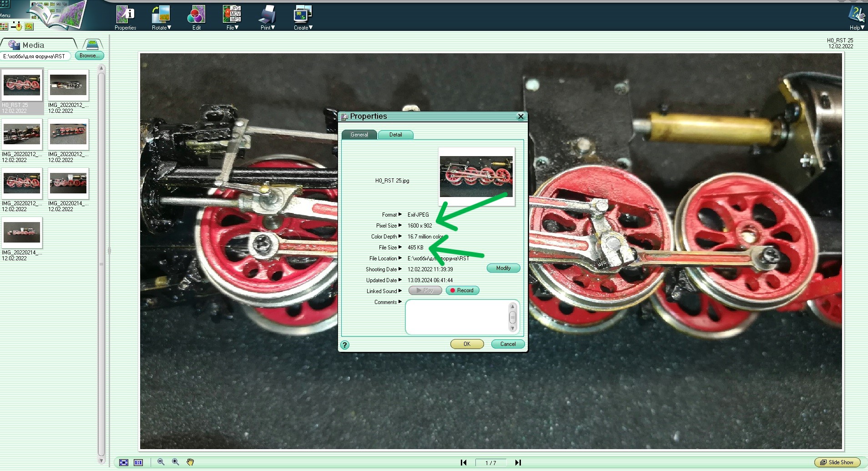Screen dimensions: 868x471
Task: Expand the File dropdown menu
Action: [232, 18]
